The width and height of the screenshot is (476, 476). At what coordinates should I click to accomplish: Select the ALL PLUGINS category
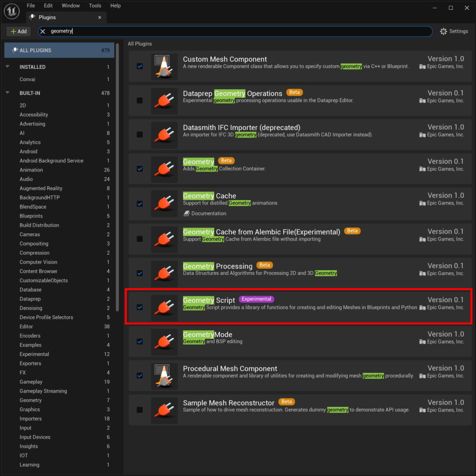(59, 50)
